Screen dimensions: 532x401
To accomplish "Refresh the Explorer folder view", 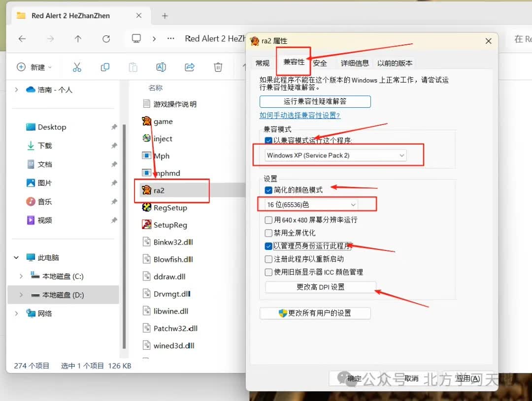I will pos(106,39).
